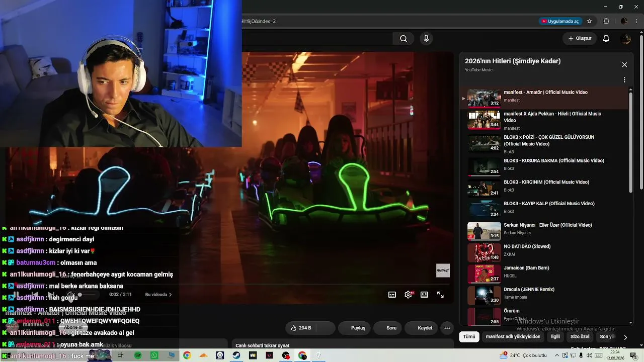Viewport: 644px width, 362px height.
Task: Click the YouTube search magnifier icon
Action: 404,39
